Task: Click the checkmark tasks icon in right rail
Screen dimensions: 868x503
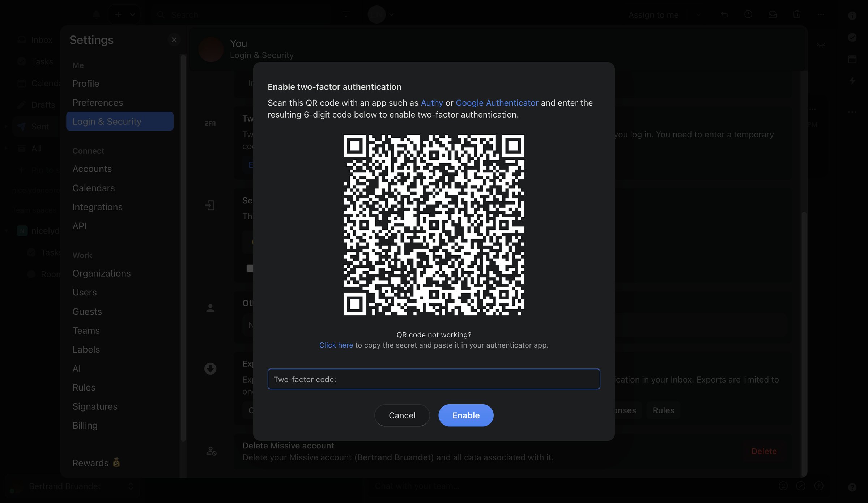Action: pos(852,38)
